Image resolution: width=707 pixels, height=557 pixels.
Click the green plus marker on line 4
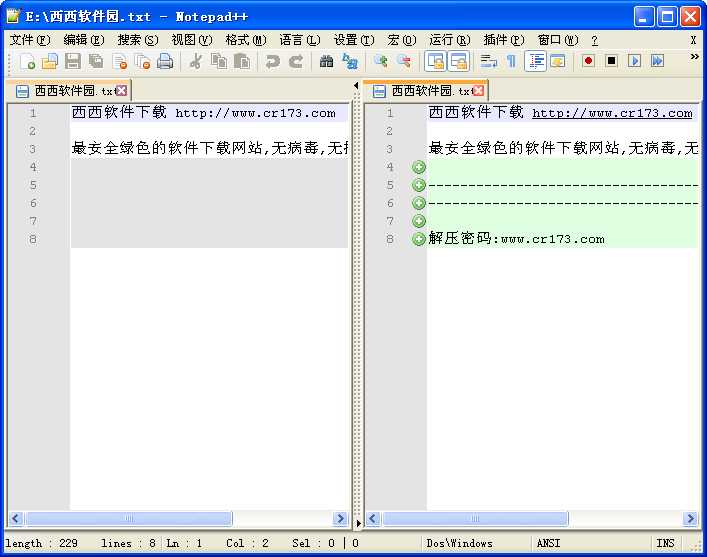click(419, 167)
